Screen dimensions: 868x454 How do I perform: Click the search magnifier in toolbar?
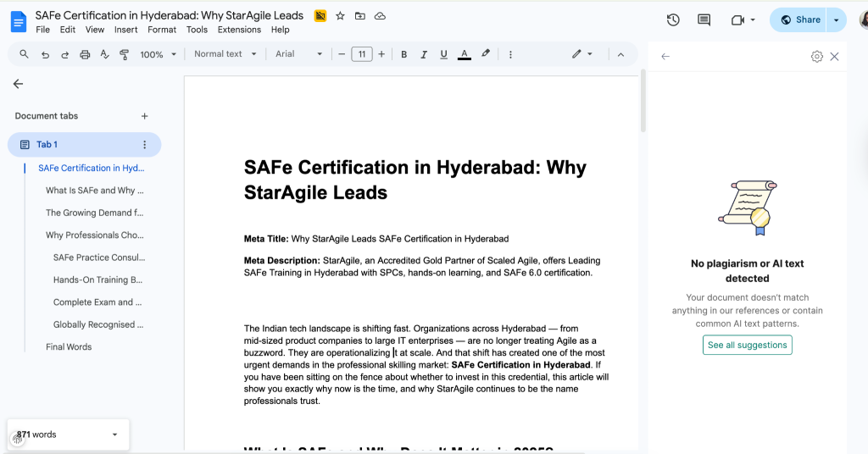(x=24, y=54)
